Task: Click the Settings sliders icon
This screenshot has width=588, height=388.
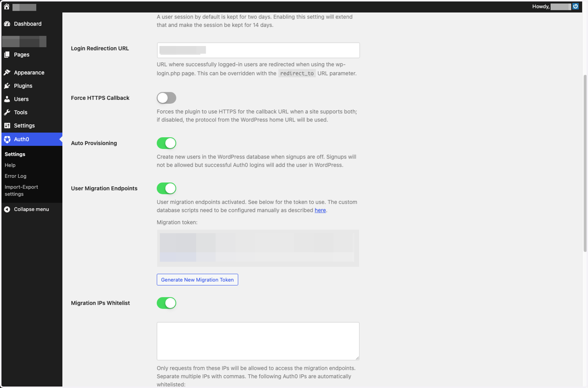Action: click(7, 125)
